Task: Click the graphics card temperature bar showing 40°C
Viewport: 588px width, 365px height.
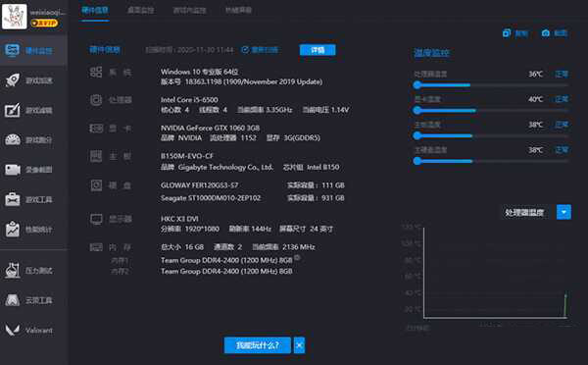Action: pyautogui.click(x=491, y=111)
